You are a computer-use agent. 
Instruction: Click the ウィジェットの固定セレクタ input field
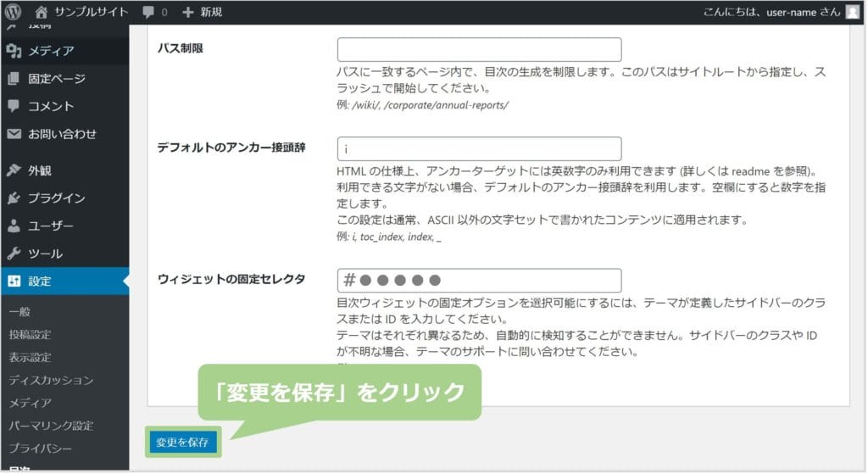point(479,281)
